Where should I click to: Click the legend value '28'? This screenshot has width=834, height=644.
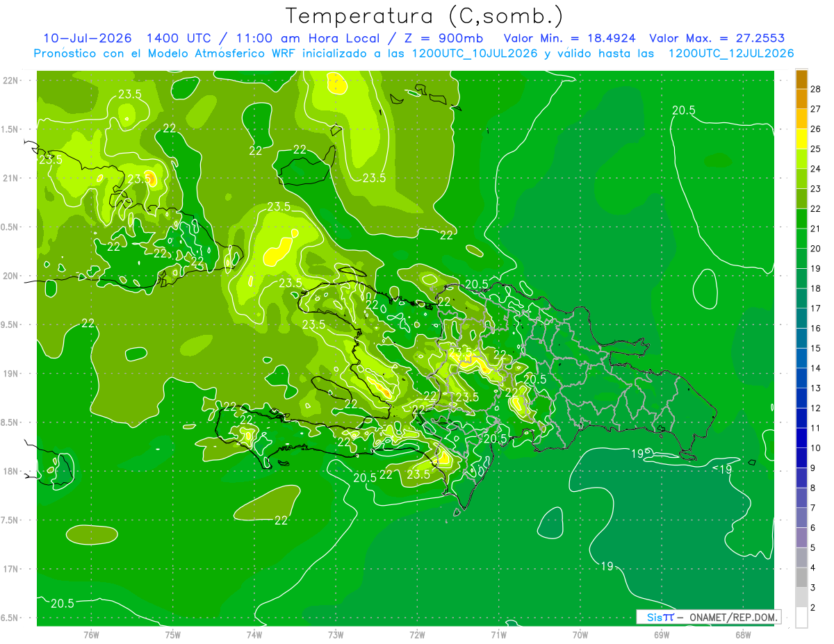pos(816,89)
